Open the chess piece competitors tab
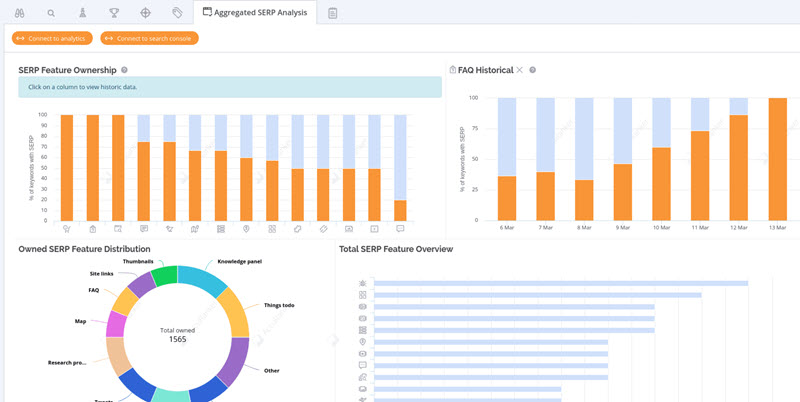The image size is (800, 402). [x=82, y=13]
